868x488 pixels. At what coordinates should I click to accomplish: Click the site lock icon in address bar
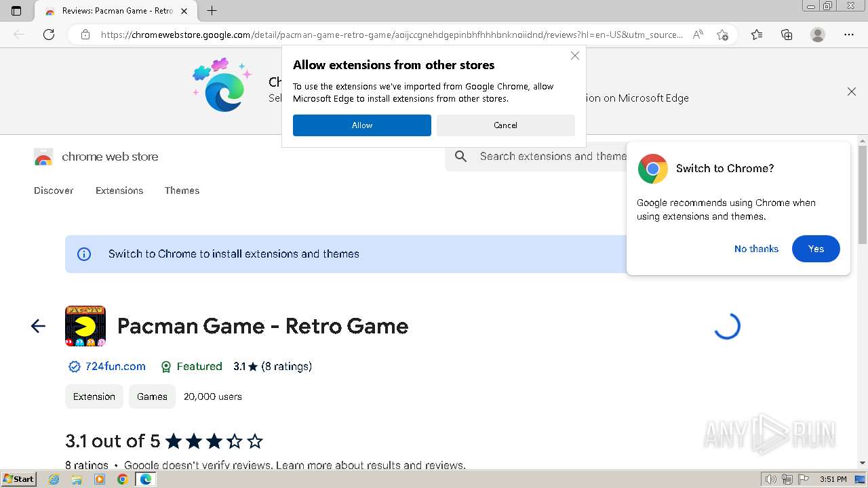coord(85,35)
